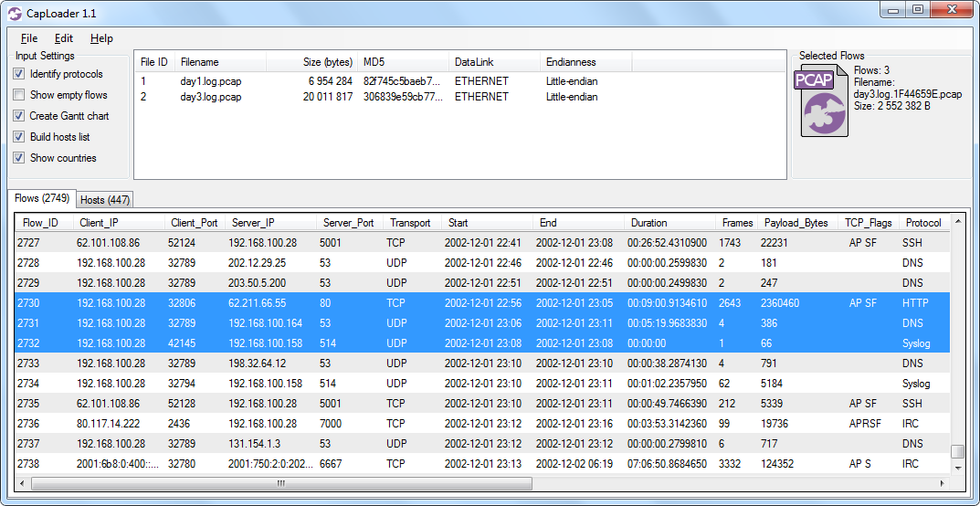Sort by the Server_IP column header
This screenshot has height=506, width=980.
(271, 223)
